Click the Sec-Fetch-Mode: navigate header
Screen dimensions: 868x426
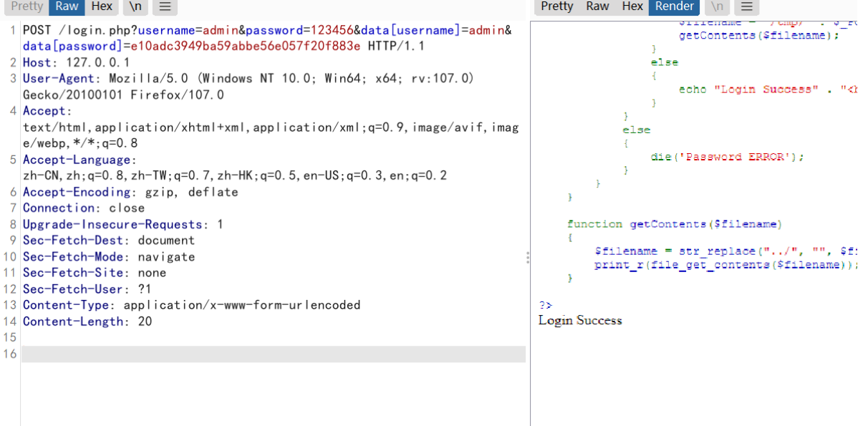click(x=108, y=256)
